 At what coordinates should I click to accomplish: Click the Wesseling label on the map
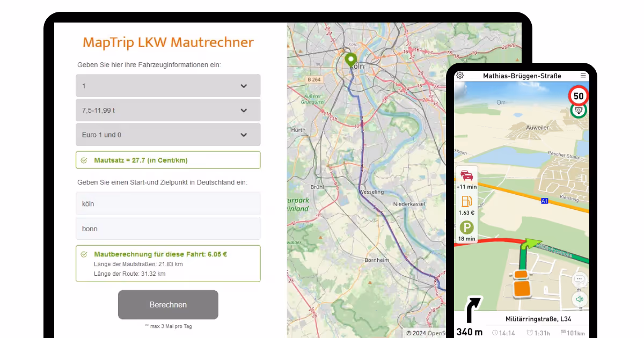tap(371, 192)
